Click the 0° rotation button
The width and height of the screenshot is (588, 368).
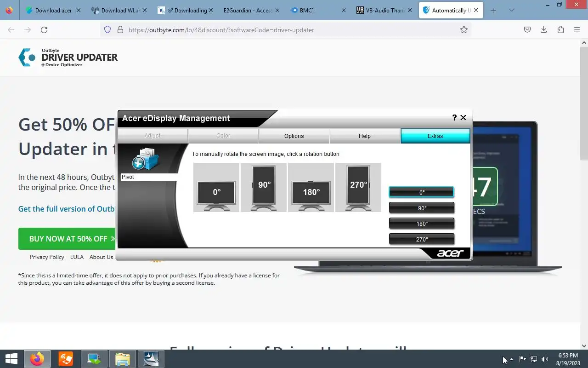(422, 192)
